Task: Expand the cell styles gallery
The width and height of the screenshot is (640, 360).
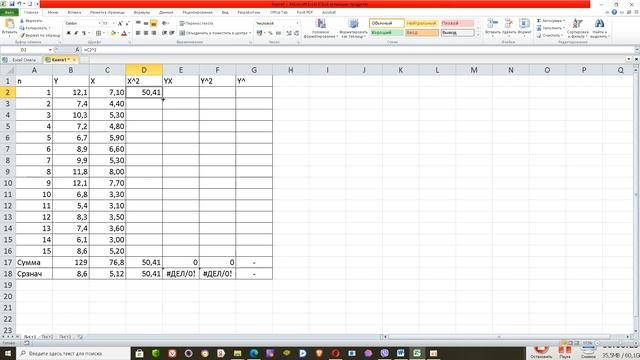Action: point(478,35)
